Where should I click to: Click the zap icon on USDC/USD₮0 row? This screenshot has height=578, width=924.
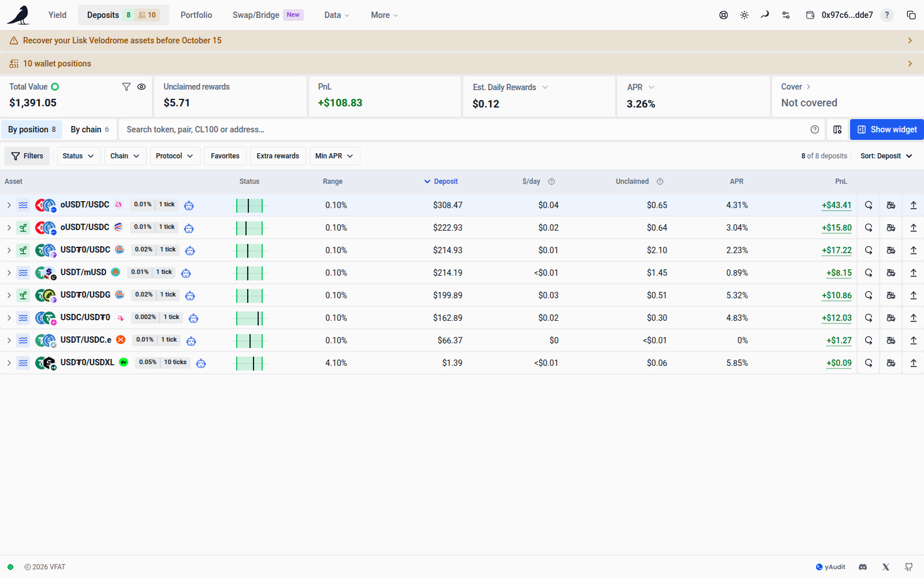tap(891, 318)
